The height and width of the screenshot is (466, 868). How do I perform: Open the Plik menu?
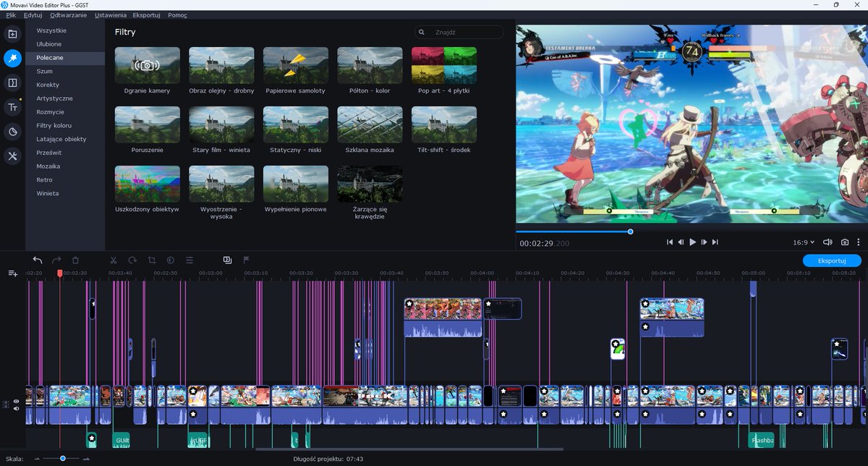[11, 14]
